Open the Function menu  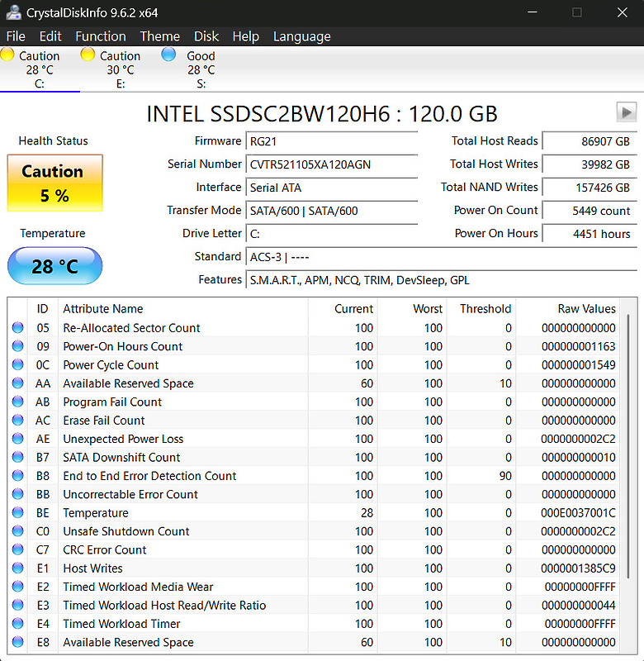(101, 36)
